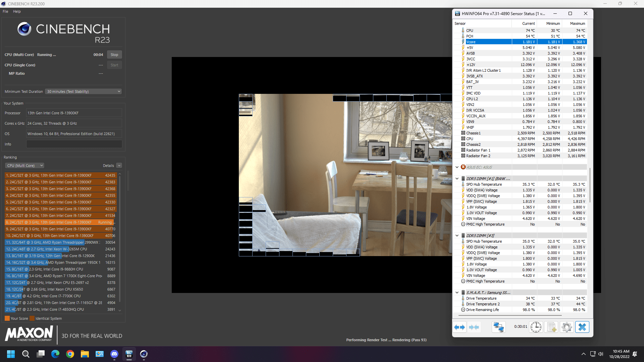The width and height of the screenshot is (644, 362).
Task: Click the CPU Single Core Start button
Action: click(x=114, y=65)
